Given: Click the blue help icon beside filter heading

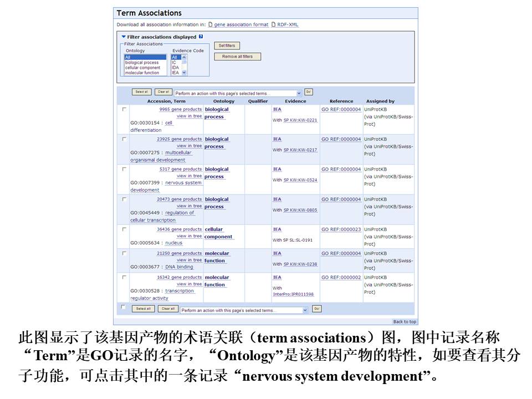Looking at the screenshot, I should [x=201, y=37].
